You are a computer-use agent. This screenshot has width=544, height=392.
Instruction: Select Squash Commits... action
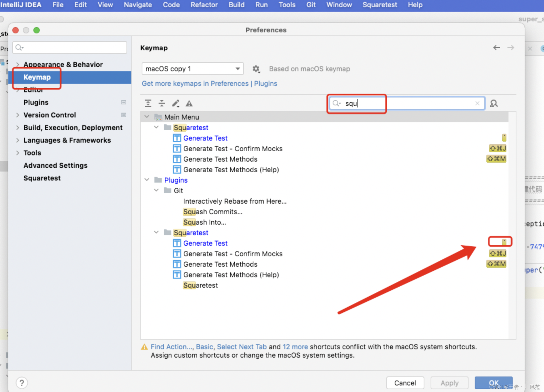(x=213, y=212)
